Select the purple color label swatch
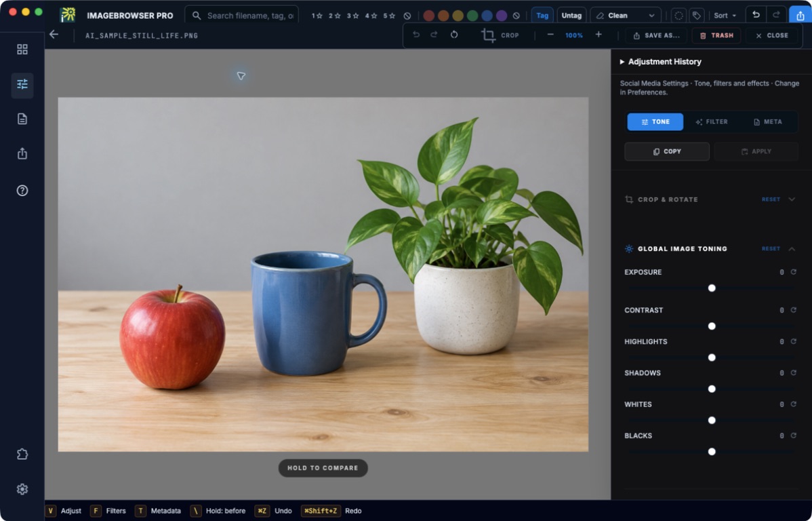 tap(502, 16)
